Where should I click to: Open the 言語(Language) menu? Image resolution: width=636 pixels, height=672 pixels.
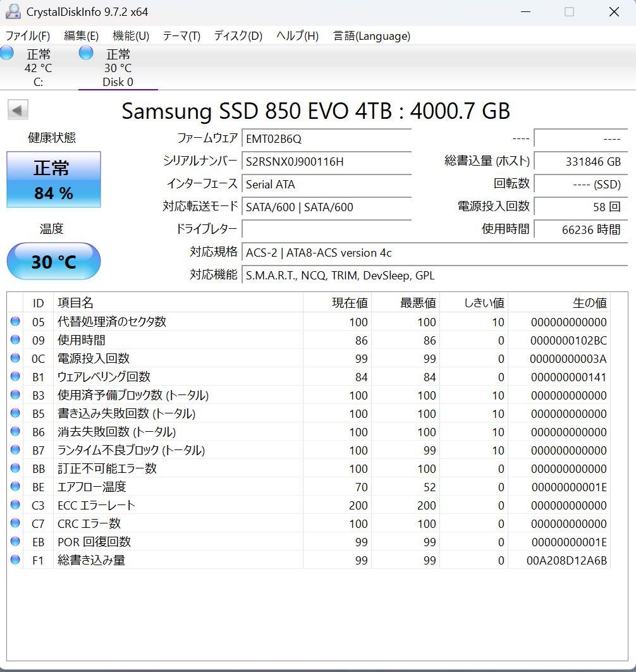pyautogui.click(x=371, y=36)
